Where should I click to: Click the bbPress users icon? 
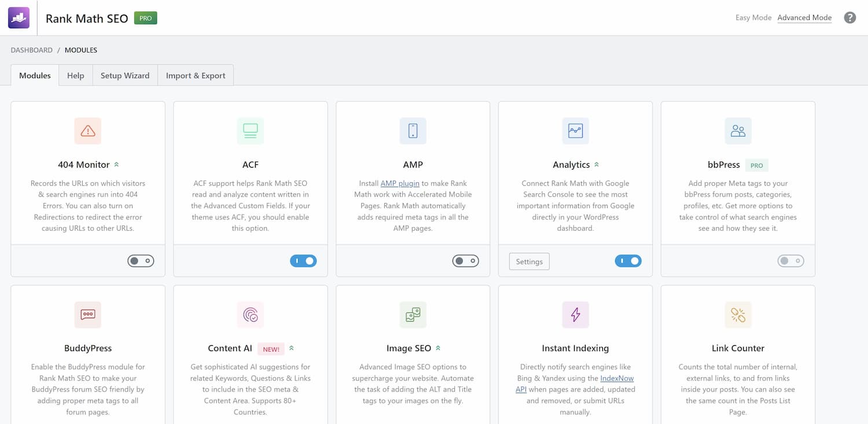(738, 131)
